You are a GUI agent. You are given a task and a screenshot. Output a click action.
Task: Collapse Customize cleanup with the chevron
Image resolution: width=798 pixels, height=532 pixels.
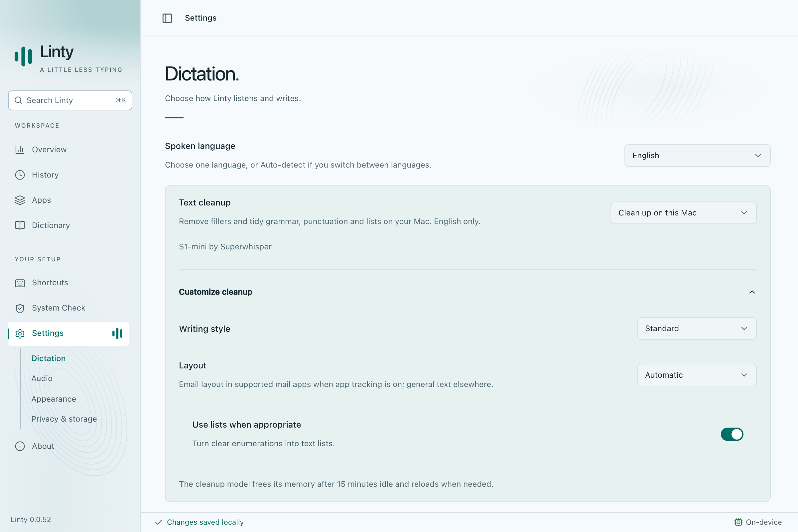click(752, 292)
